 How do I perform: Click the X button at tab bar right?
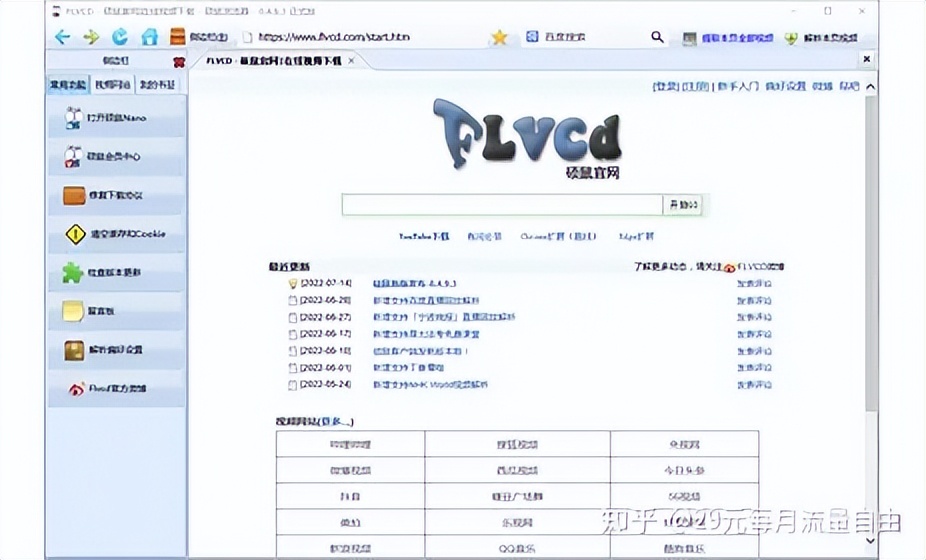866,59
